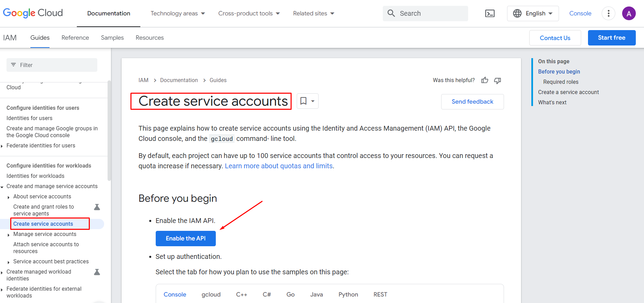644x303 pixels.
Task: Open the three-dot more options menu
Action: pyautogui.click(x=608, y=13)
